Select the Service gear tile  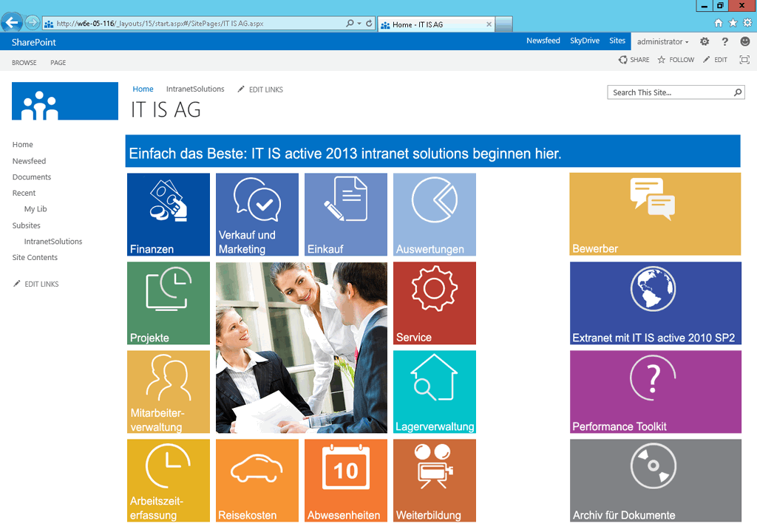point(435,303)
